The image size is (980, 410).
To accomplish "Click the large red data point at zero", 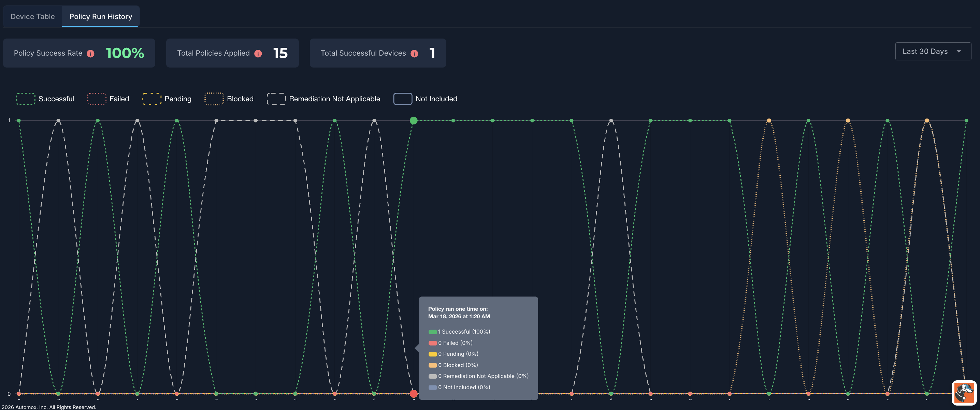I will point(414,394).
